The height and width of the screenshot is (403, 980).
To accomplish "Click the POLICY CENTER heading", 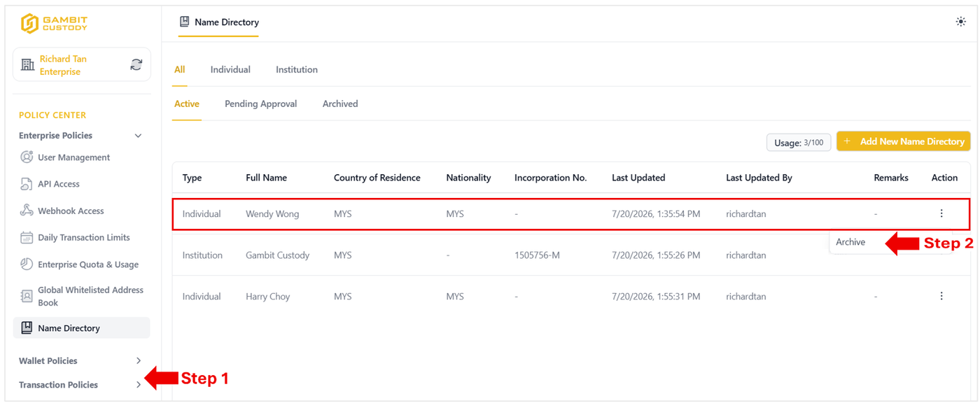I will tap(52, 115).
